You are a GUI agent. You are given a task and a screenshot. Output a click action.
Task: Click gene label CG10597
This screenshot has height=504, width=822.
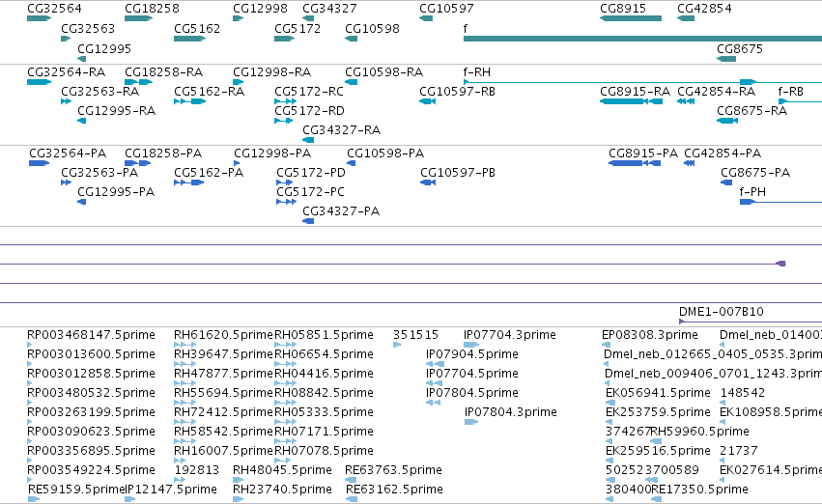(446, 9)
